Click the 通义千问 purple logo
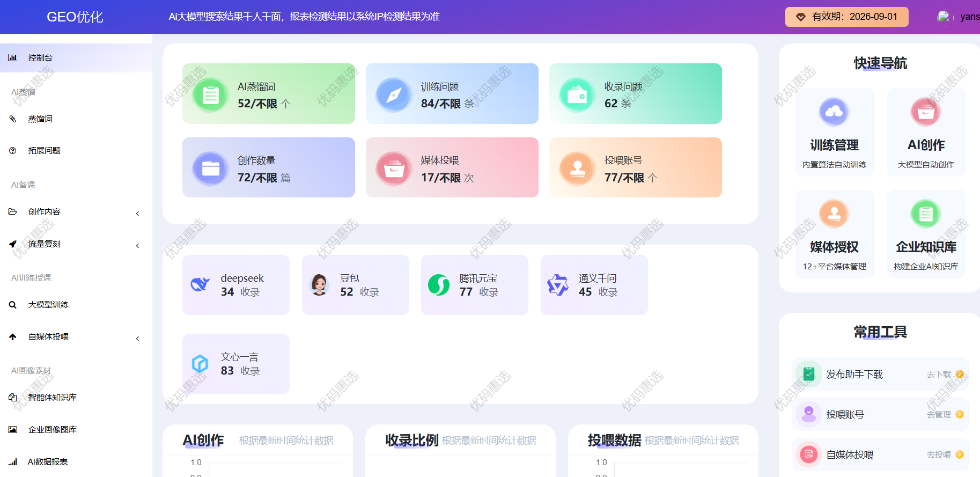Viewport: 980px width, 477px height. tap(558, 284)
